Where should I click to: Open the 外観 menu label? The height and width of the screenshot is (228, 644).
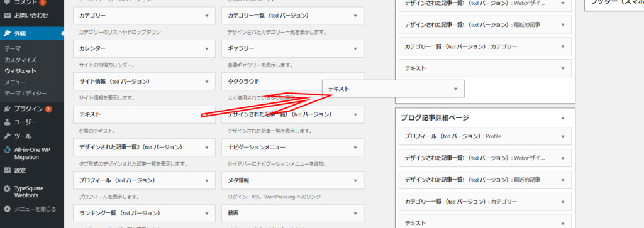[20, 34]
